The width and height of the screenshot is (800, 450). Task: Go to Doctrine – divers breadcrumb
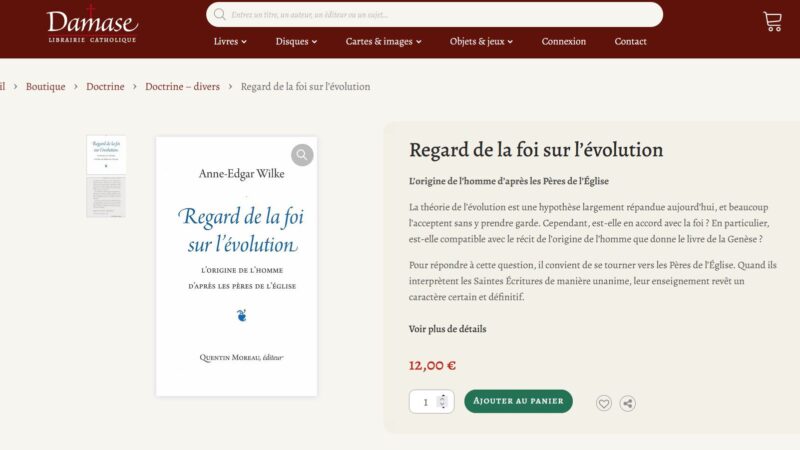182,86
